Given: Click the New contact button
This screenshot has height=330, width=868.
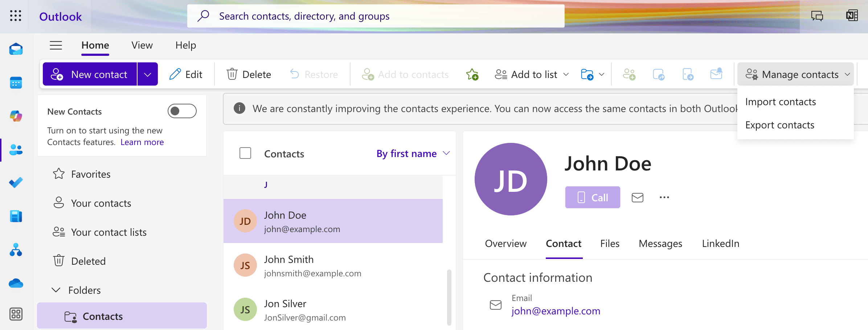Looking at the screenshot, I should point(90,74).
